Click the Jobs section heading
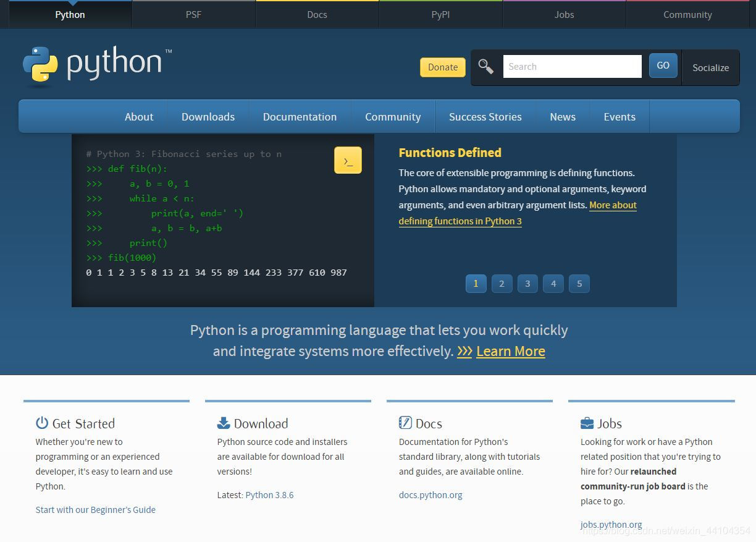 tap(610, 423)
